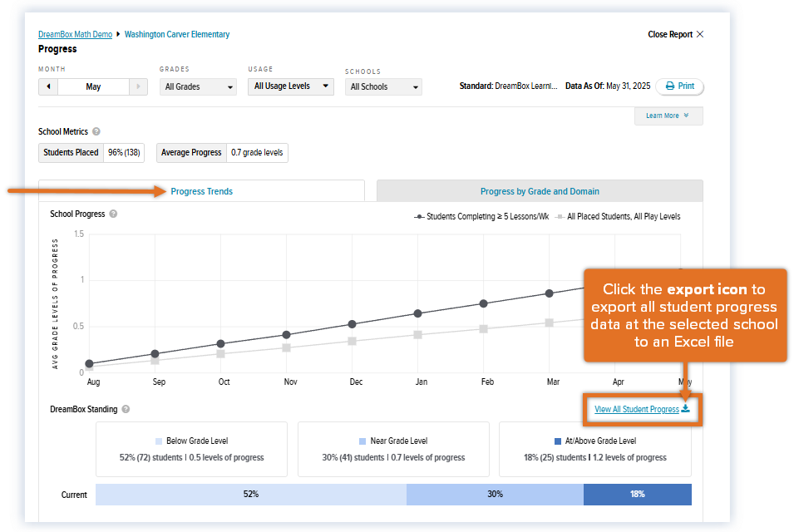
Task: Click the 52% segment of the Current bar
Action: click(x=249, y=494)
